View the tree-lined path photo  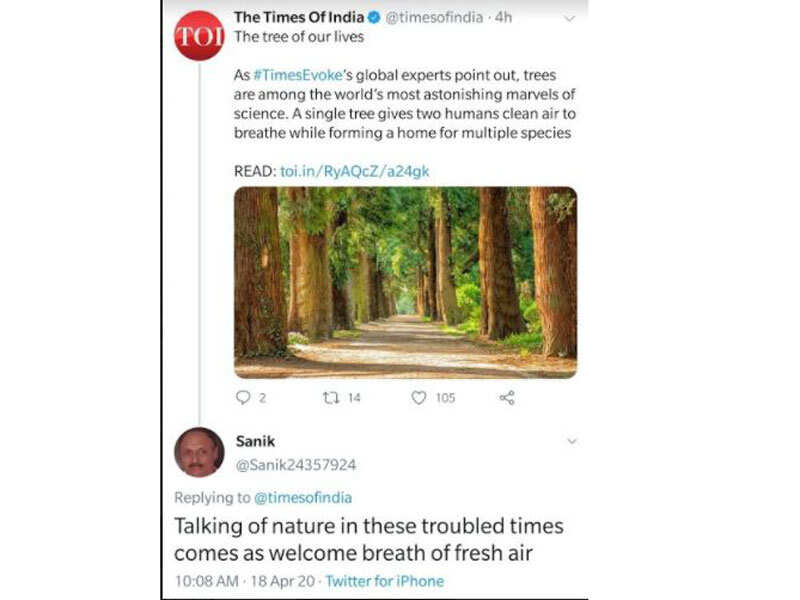(405, 282)
